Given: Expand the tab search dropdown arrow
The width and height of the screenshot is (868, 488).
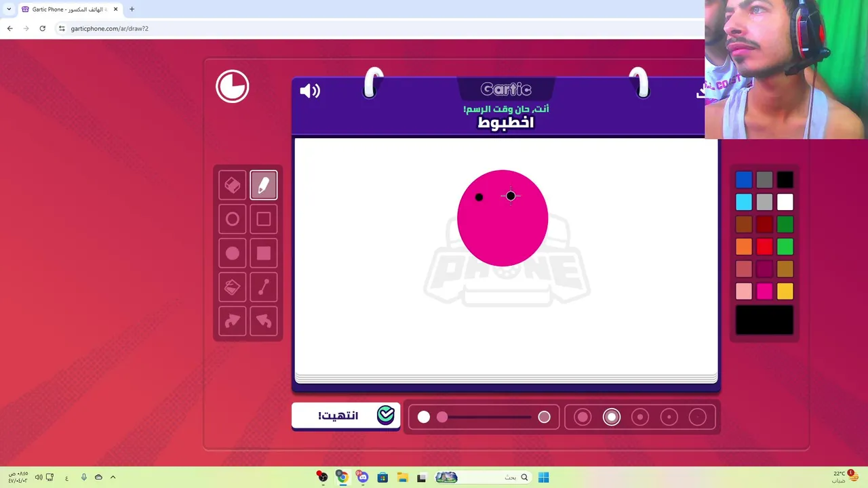Looking at the screenshot, I should click(9, 9).
